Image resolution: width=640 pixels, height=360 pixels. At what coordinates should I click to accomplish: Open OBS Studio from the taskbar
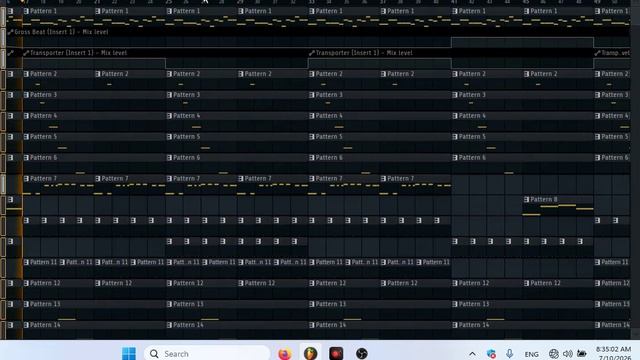(x=362, y=353)
